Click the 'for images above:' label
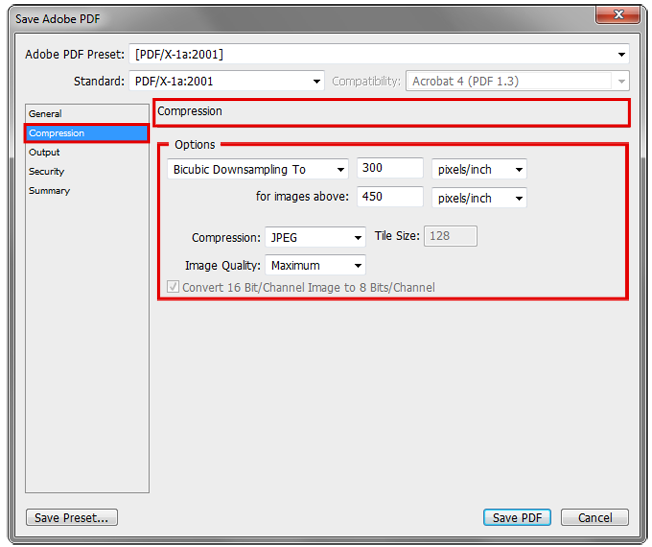Image resolution: width=652 pixels, height=547 pixels. click(x=302, y=196)
